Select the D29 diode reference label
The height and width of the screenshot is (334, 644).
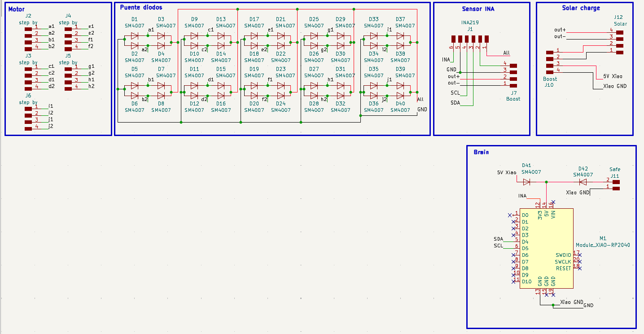coord(341,19)
